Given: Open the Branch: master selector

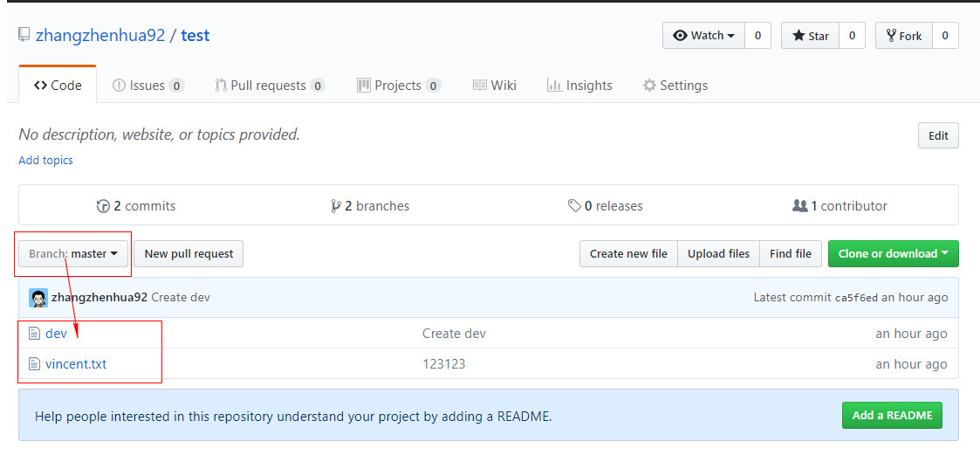Looking at the screenshot, I should click(x=73, y=254).
